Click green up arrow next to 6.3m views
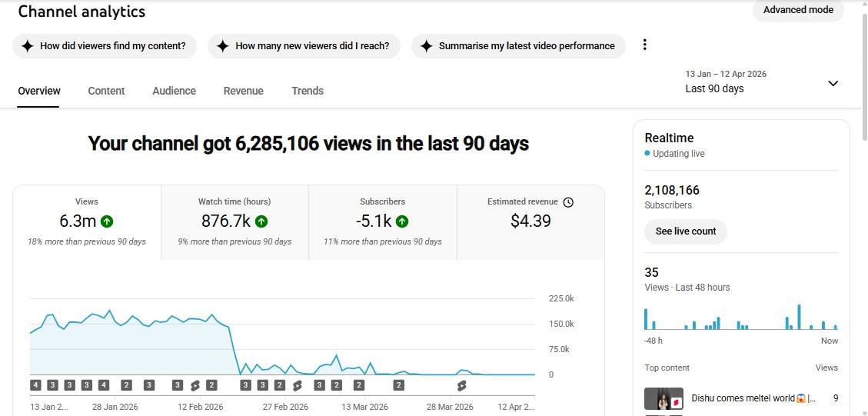This screenshot has height=416, width=868. coord(107,221)
